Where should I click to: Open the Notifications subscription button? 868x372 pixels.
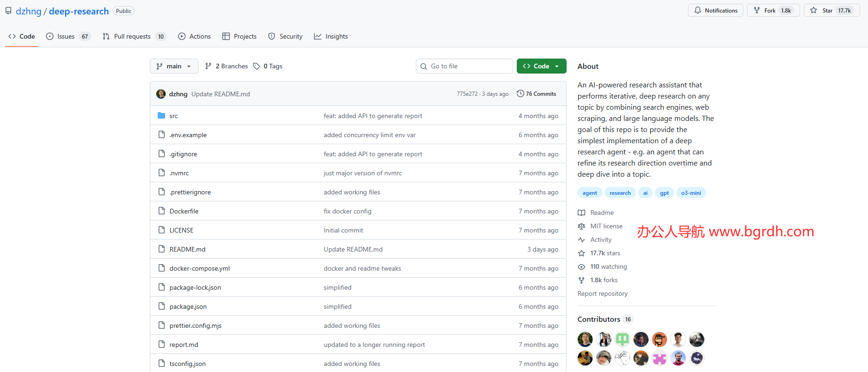pos(715,10)
